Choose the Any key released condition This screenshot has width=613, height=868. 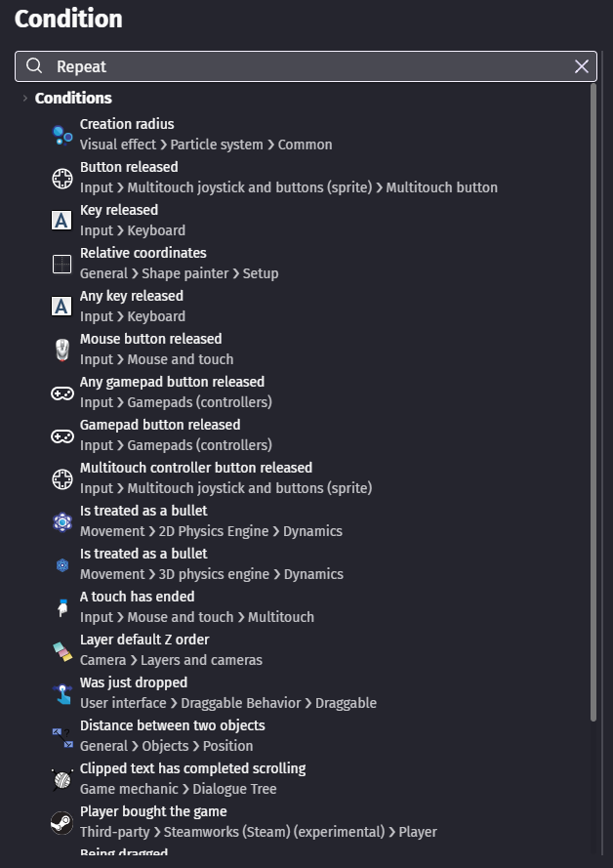[132, 297]
